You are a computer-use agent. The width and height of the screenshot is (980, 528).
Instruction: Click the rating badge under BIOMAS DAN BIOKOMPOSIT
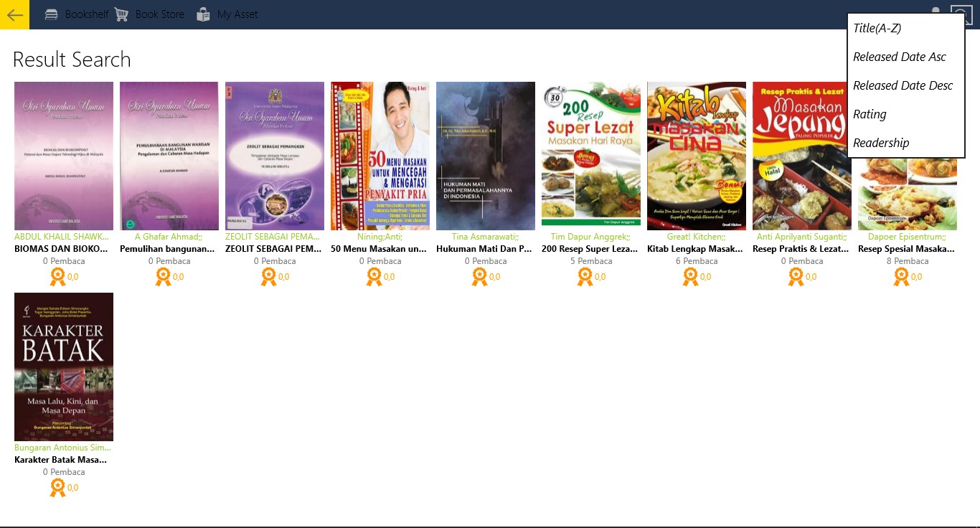point(57,277)
